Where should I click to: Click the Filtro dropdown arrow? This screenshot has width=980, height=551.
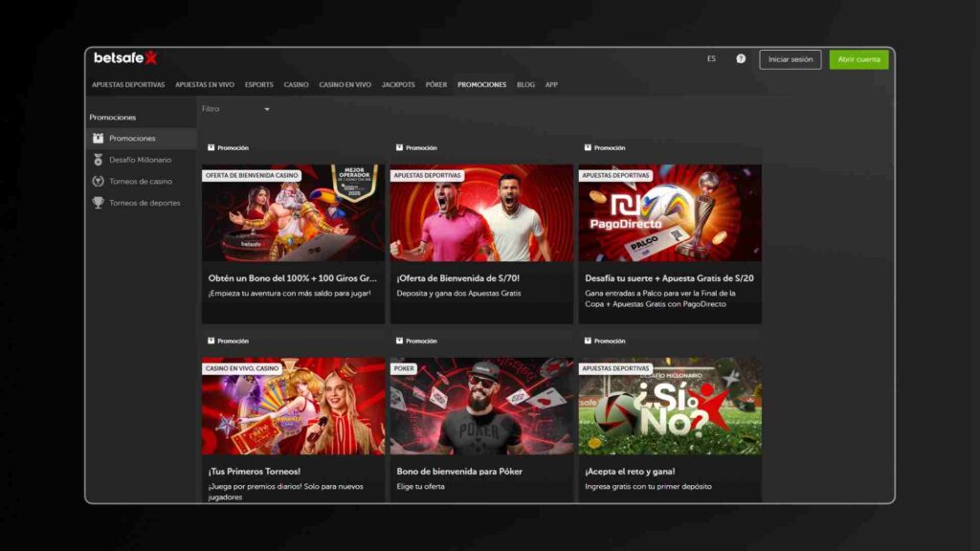[x=267, y=109]
